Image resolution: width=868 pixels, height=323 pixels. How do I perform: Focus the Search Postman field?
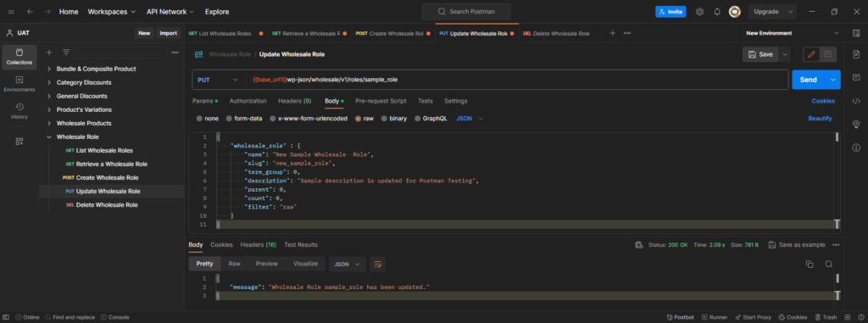(x=466, y=12)
